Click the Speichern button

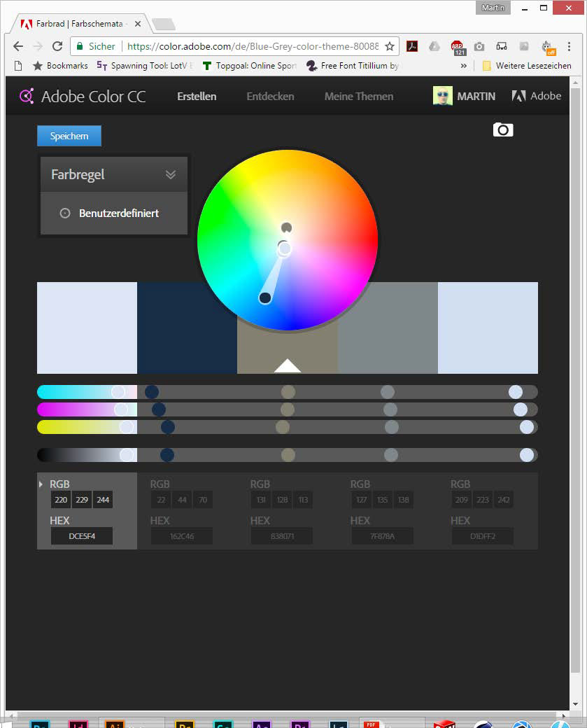[69, 136]
